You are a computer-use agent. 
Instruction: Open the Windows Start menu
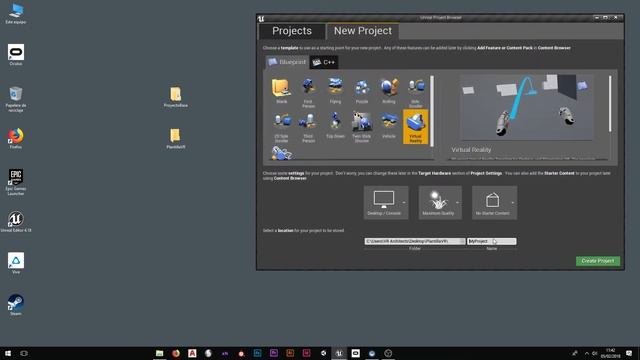pos(8,353)
